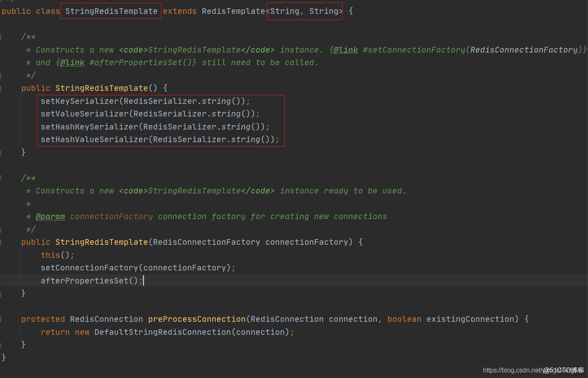Click the preProcessConnection method name
588x378 pixels.
coord(197,319)
